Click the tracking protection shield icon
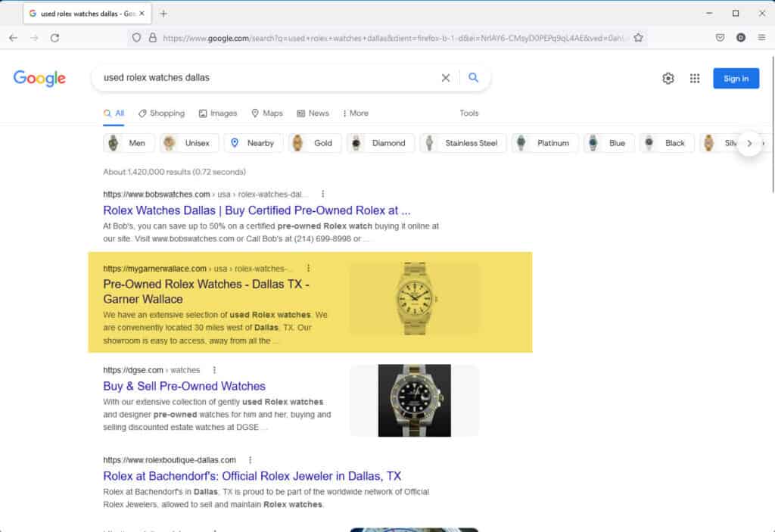 [136, 38]
